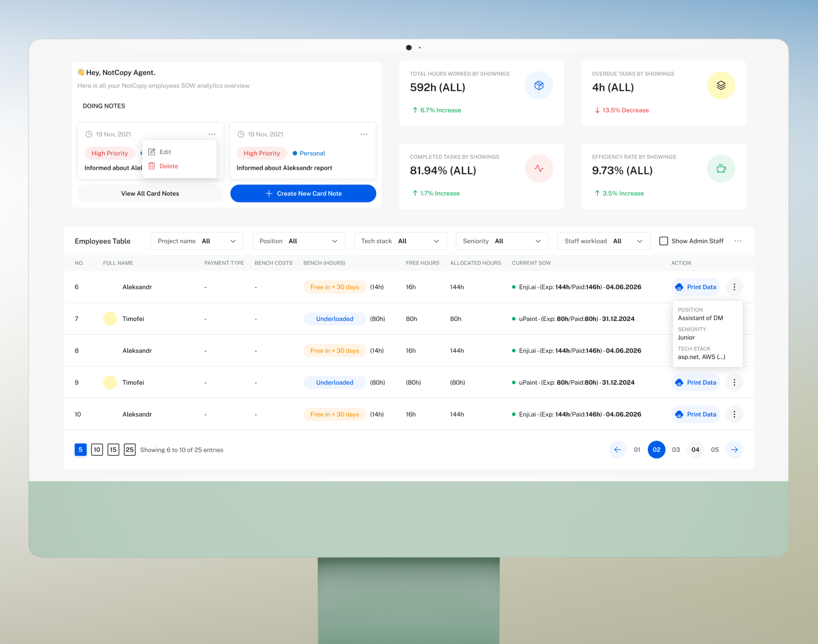Screen dimensions: 818x644
Task: Click the layers icon for overdue tasks
Action: pyautogui.click(x=721, y=85)
